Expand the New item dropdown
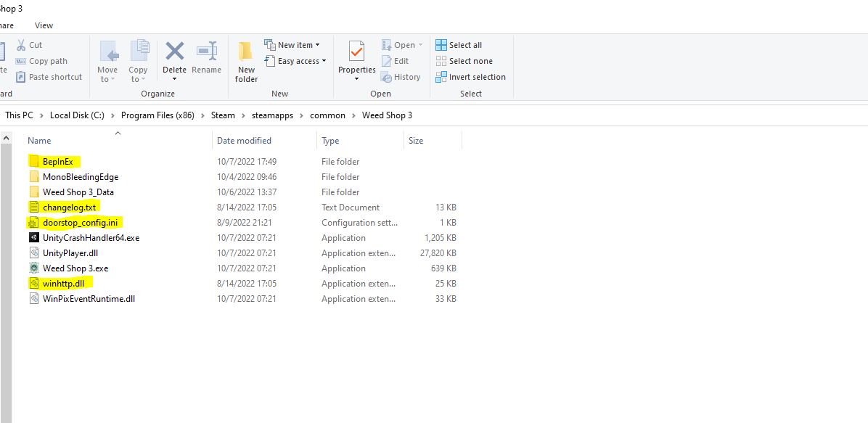 click(x=292, y=45)
